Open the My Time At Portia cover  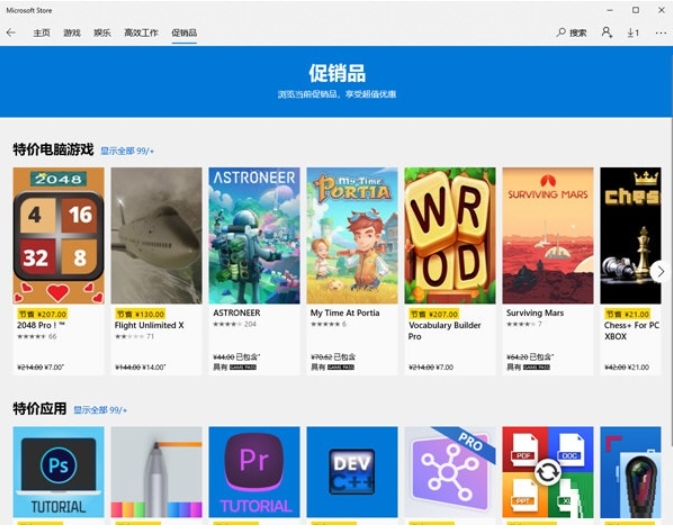(x=352, y=235)
